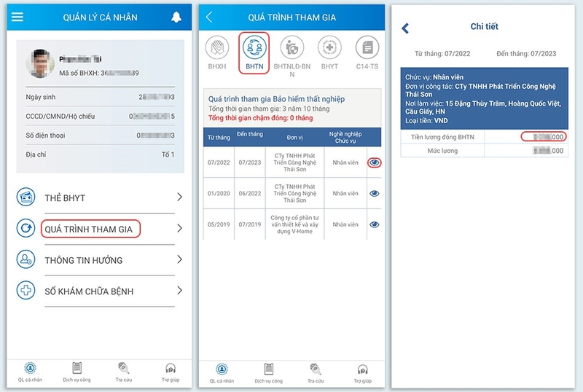Click the Mức lương value cell

point(526,151)
